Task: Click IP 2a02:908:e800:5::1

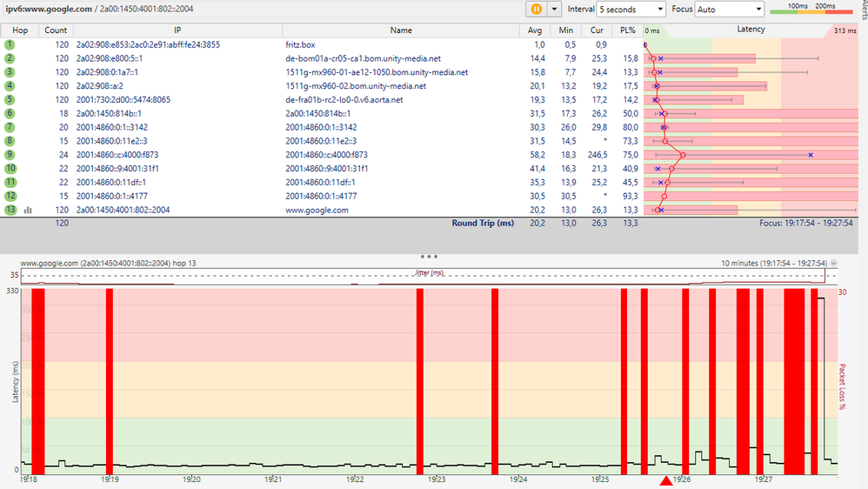Action: tap(109, 58)
